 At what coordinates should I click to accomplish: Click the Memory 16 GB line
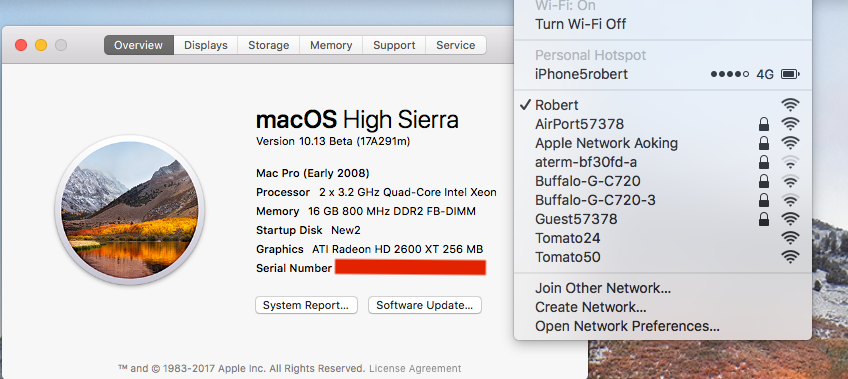[x=366, y=211]
